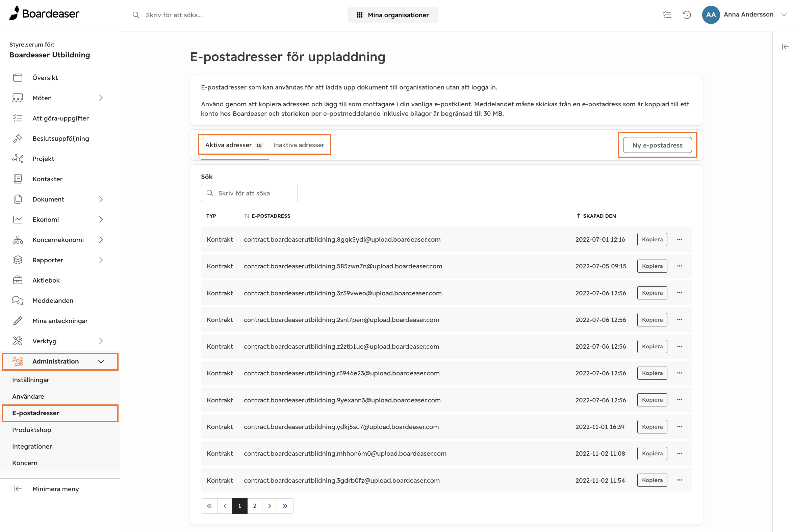
Task: Select E-postadresser in sidebar
Action: [60, 413]
